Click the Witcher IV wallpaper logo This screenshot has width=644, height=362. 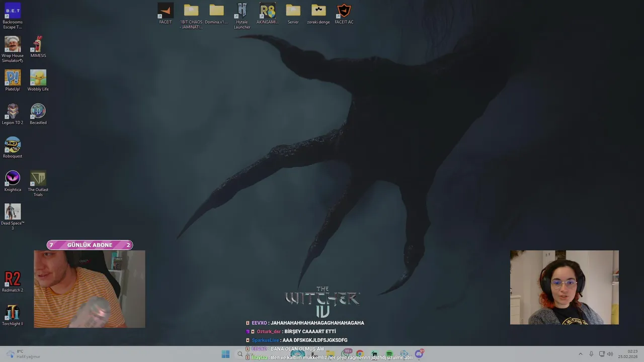click(x=323, y=302)
